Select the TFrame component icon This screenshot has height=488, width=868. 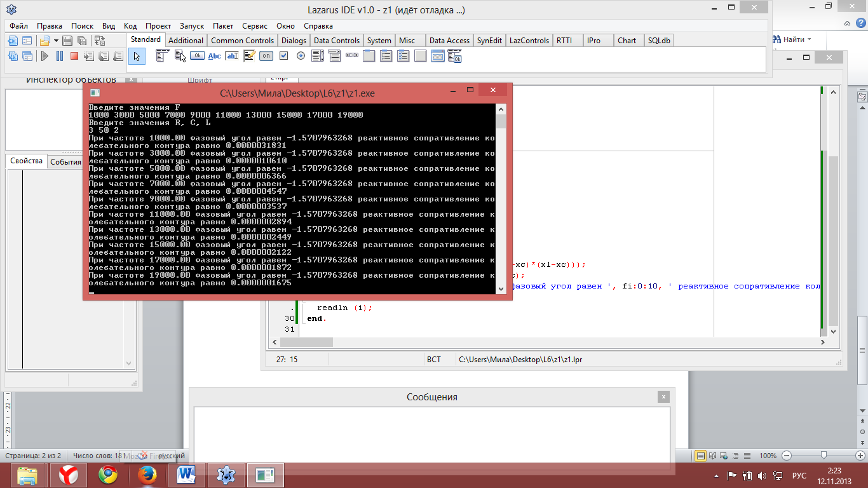pos(438,56)
